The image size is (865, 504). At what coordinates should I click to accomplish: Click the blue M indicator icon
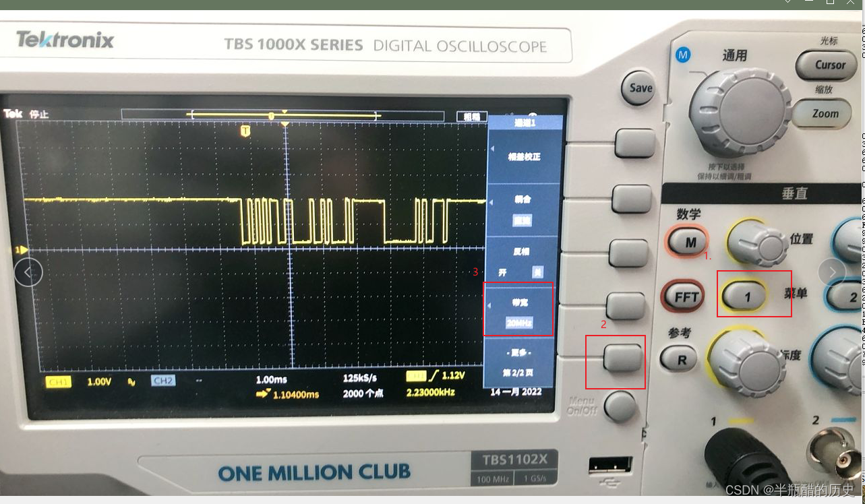pos(683,55)
